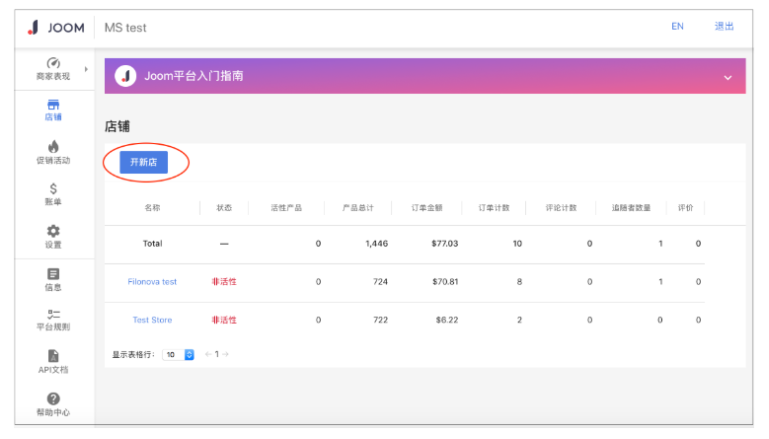769x439 pixels.
Task: Sort by 评论计数 column header
Action: click(x=561, y=208)
